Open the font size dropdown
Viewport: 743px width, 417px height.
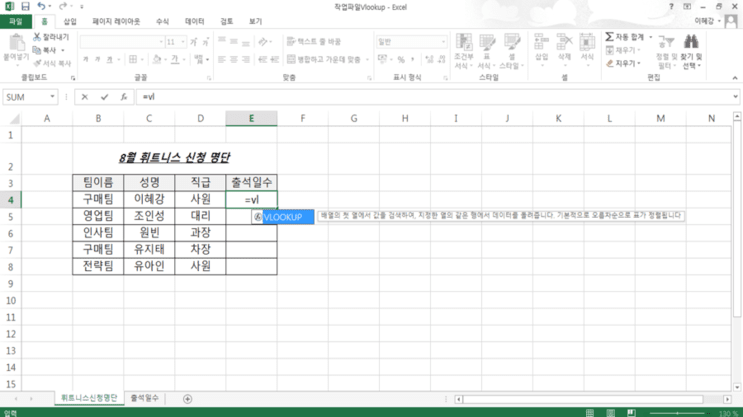click(183, 42)
